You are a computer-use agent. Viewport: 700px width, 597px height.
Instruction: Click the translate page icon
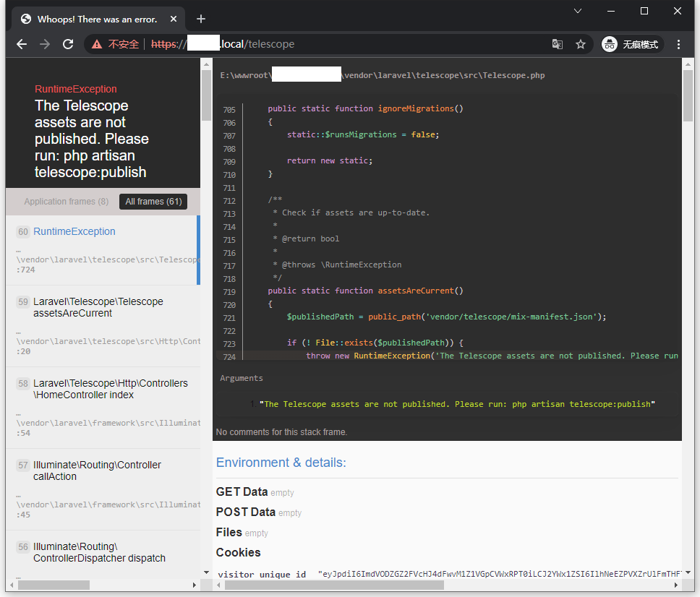pyautogui.click(x=557, y=44)
